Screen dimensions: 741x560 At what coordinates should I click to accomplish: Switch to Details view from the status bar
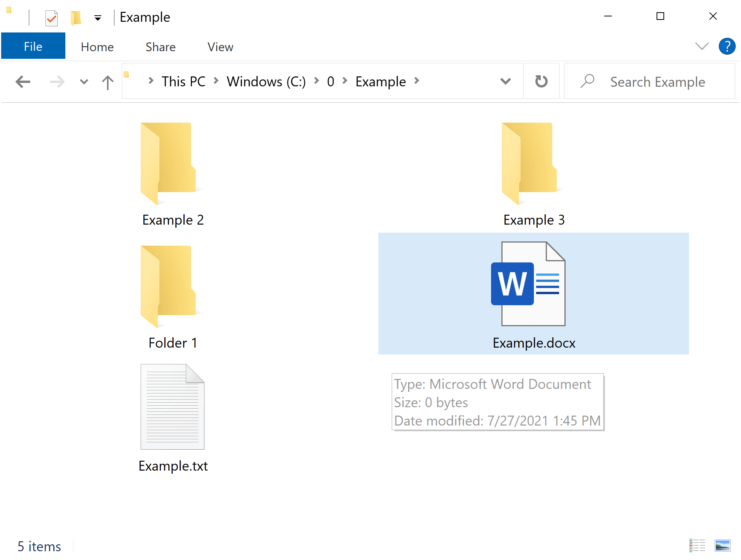click(x=697, y=545)
